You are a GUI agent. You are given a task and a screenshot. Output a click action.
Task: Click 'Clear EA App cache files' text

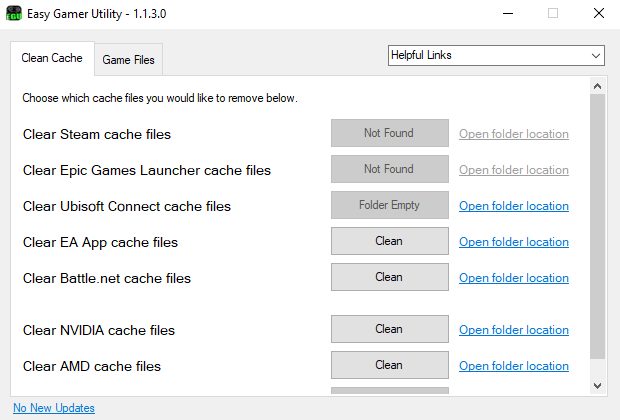[100, 242]
